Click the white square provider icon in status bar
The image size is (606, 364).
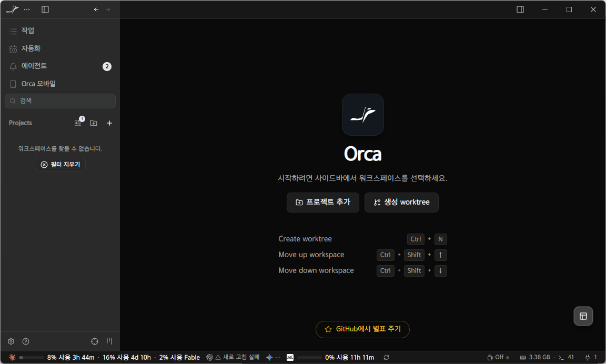pos(290,358)
